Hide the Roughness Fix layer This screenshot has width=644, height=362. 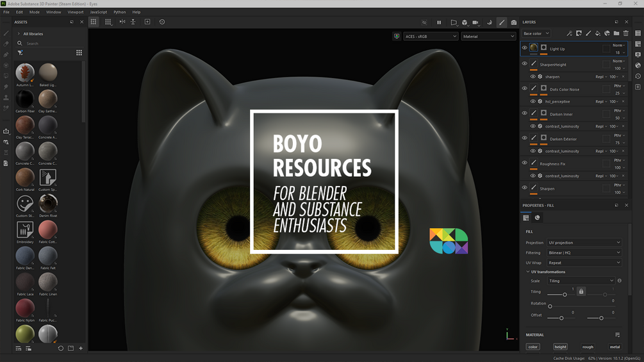(x=524, y=163)
